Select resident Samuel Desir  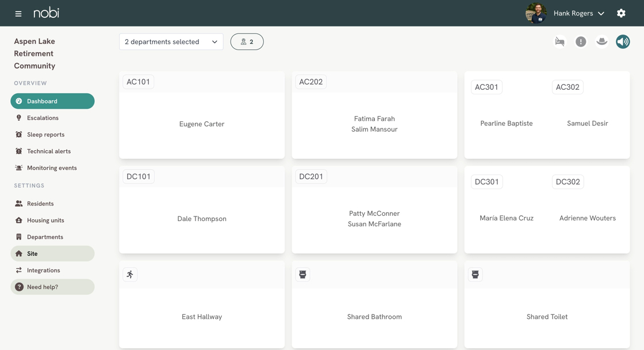[x=587, y=123]
